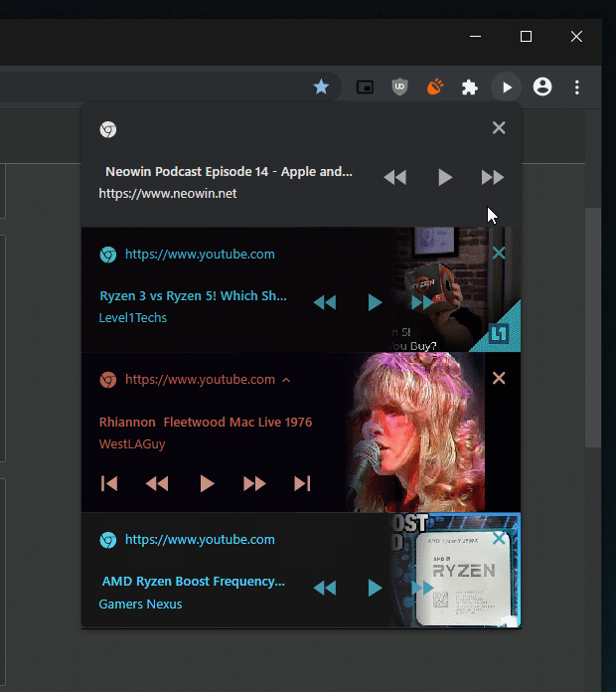Click the Neowin Podcast Episode 14 title
616x692 pixels.
[x=229, y=172]
